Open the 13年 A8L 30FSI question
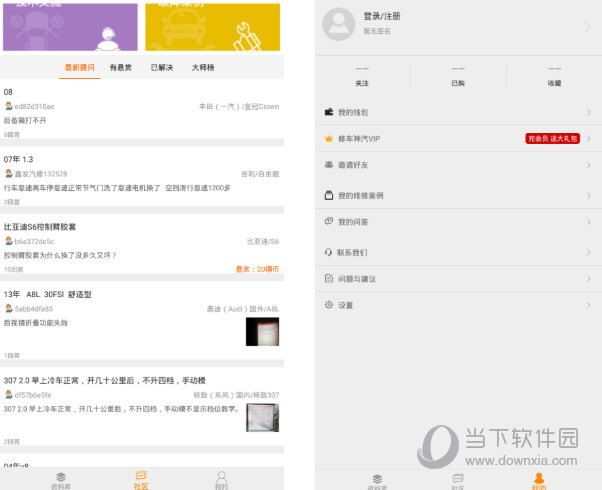This screenshot has height=490, width=602. [x=48, y=295]
